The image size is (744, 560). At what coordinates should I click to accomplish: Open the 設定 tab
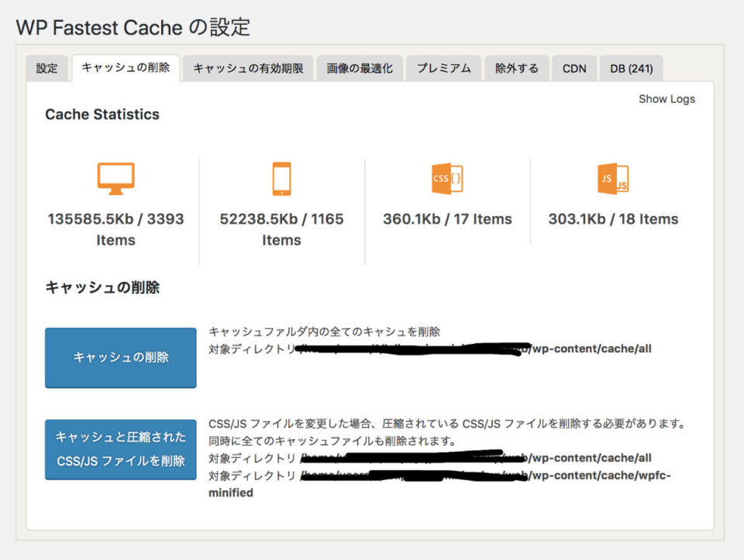(47, 68)
